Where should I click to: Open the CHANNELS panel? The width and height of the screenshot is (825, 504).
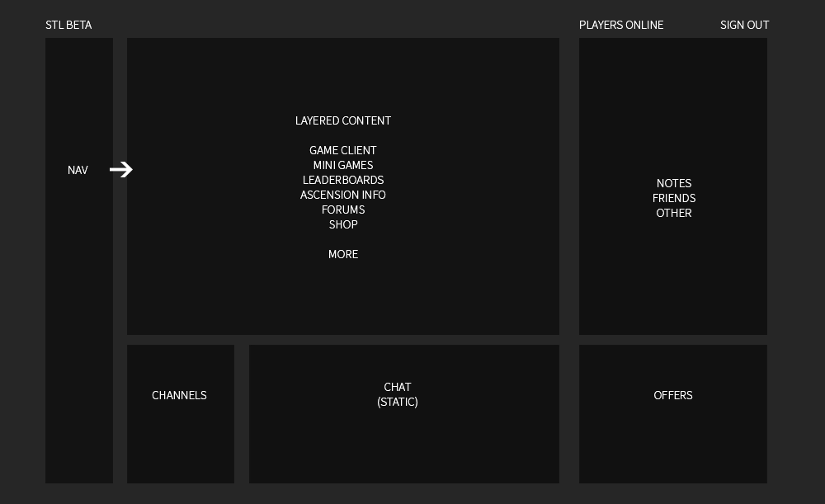181,414
